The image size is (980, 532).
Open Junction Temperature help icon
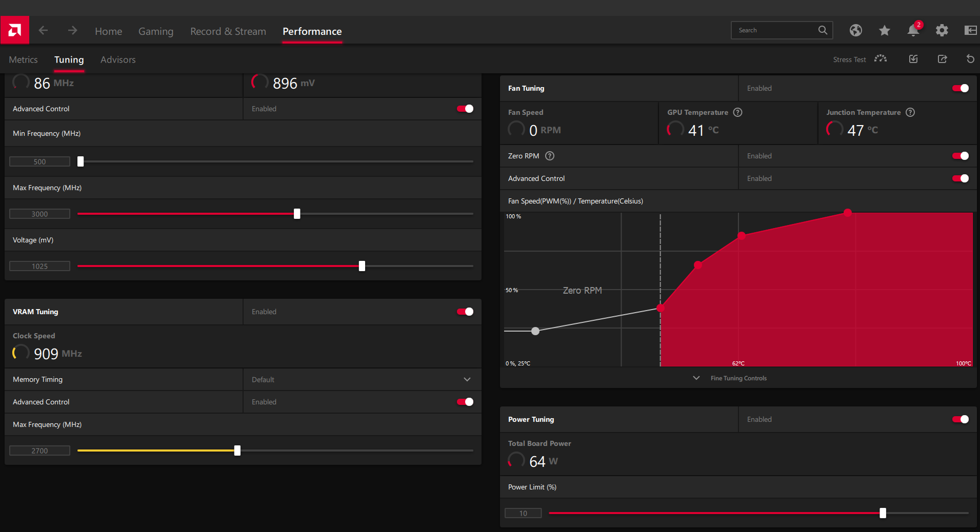click(910, 112)
